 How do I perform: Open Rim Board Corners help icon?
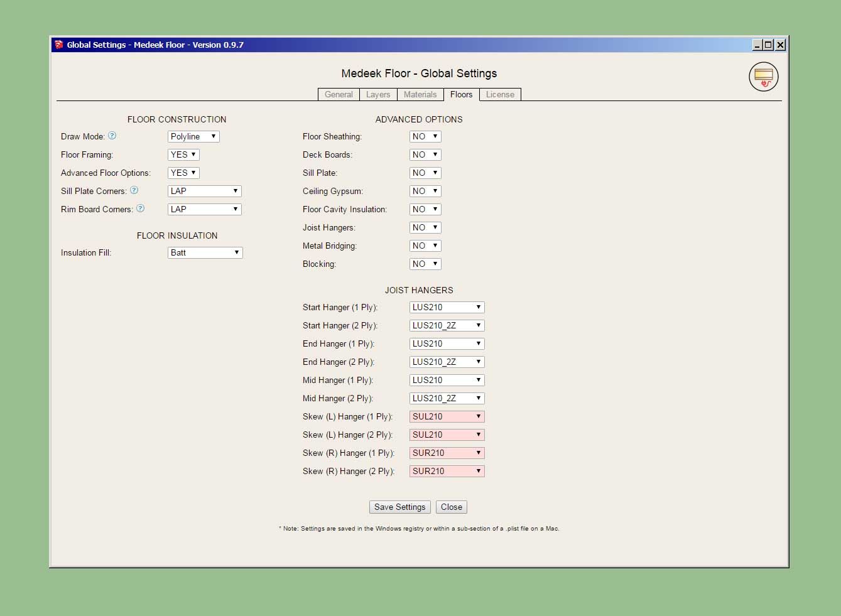tap(140, 208)
